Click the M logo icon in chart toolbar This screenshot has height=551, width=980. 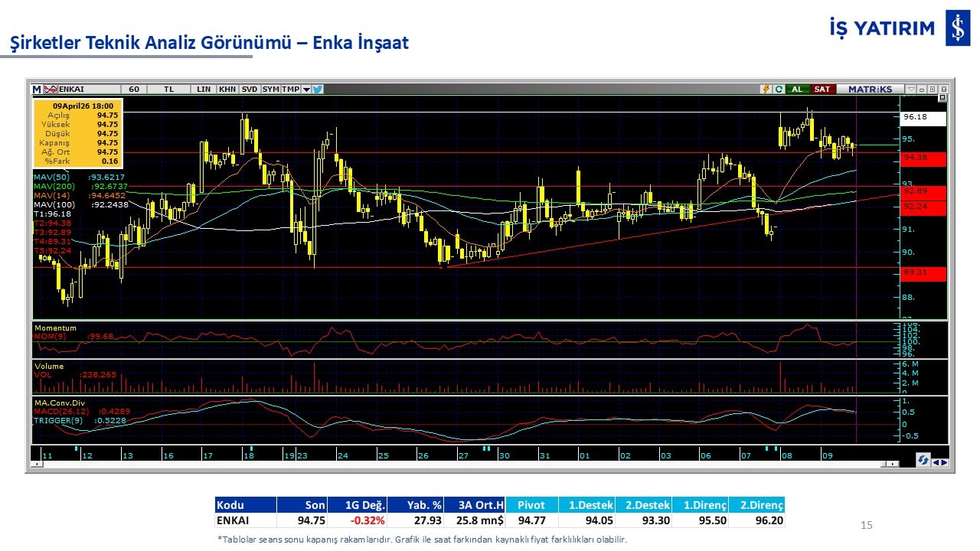tap(37, 89)
